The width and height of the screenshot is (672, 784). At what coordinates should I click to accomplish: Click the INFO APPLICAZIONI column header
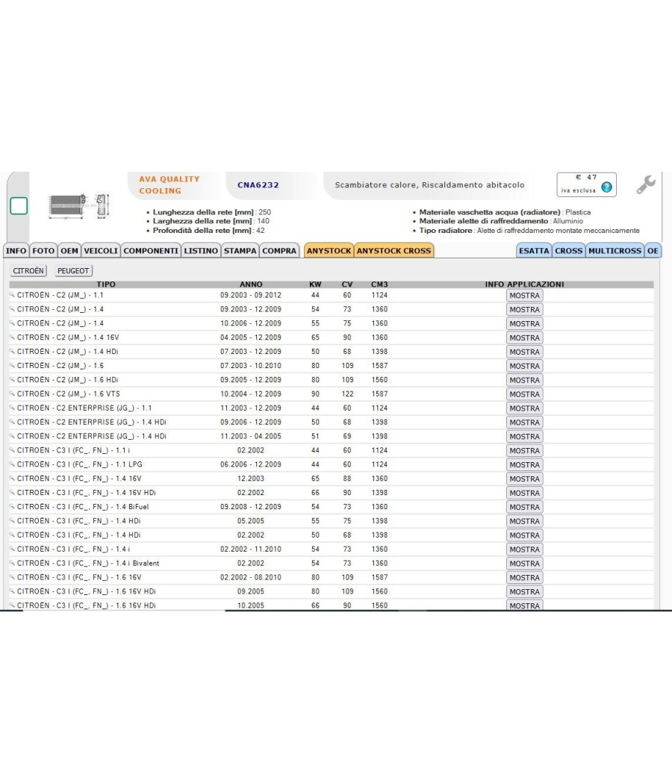click(x=524, y=284)
